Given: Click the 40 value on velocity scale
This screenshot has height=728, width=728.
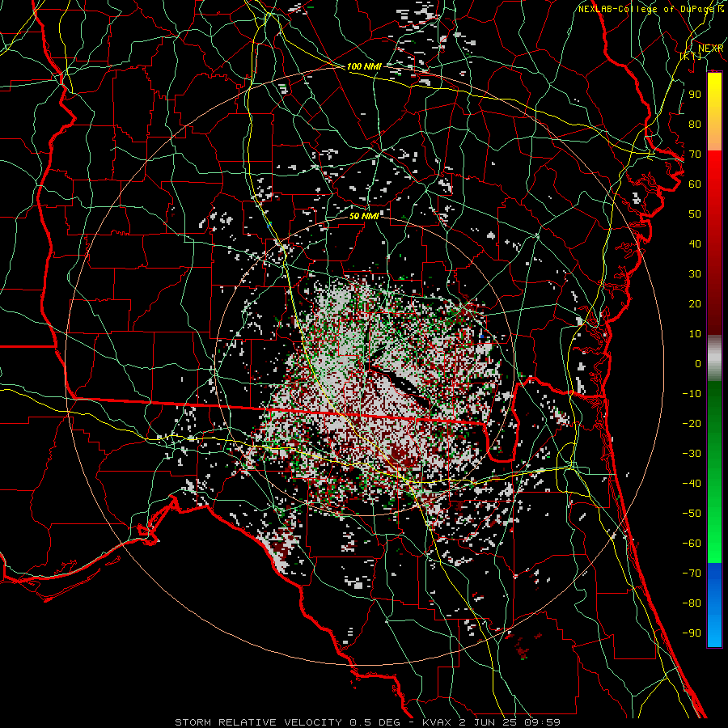Looking at the screenshot, I should click(x=695, y=244).
